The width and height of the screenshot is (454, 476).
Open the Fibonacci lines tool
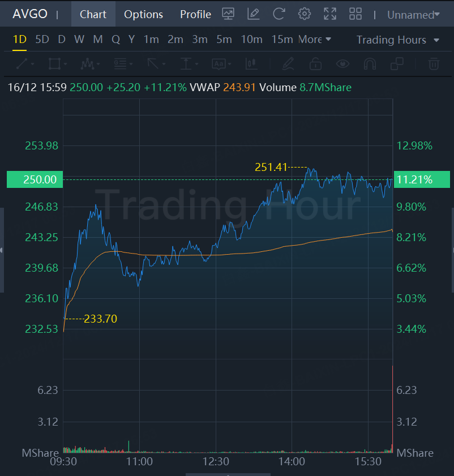[120, 64]
